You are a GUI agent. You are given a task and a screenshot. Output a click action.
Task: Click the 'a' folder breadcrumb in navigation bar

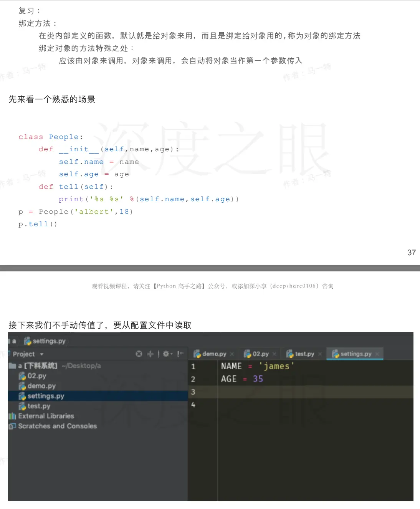[14, 341]
